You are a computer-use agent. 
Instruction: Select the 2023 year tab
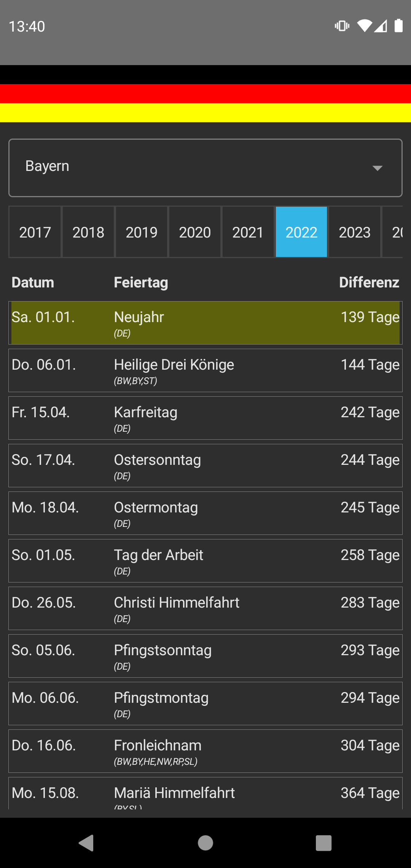click(354, 232)
